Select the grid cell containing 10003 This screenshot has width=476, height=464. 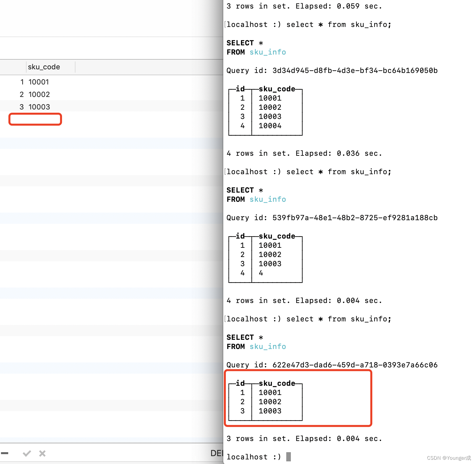39,107
